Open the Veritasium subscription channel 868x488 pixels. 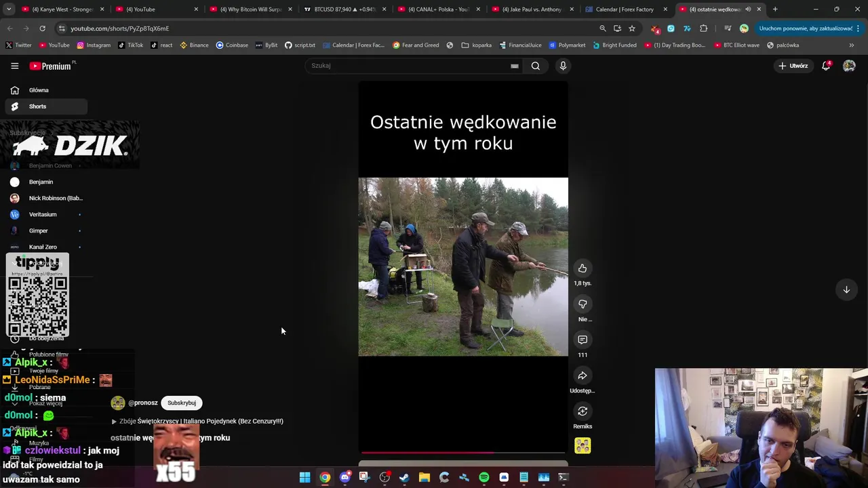click(x=46, y=214)
